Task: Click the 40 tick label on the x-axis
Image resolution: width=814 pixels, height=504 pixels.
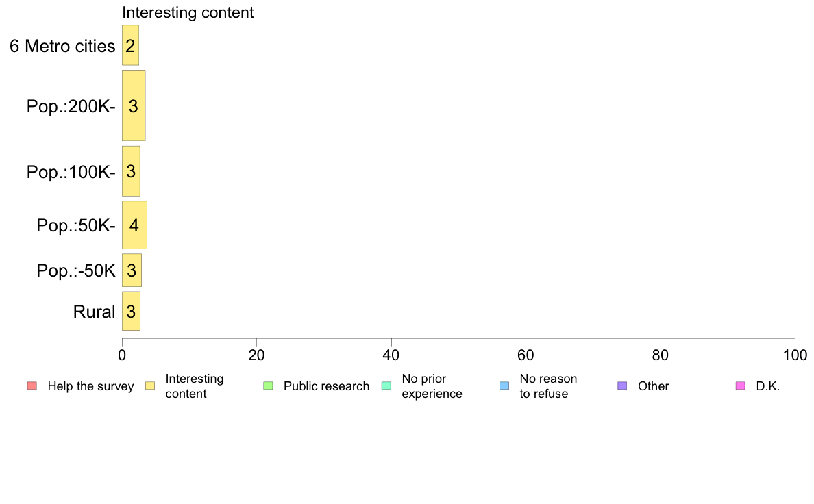Action: click(391, 355)
